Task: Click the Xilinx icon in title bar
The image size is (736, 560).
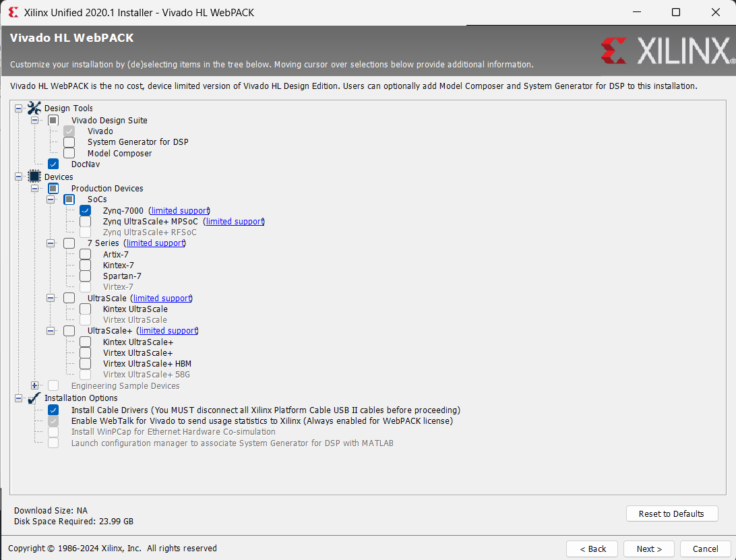Action: tap(13, 13)
